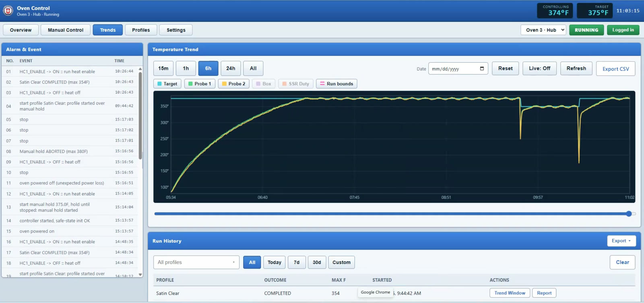Select the 6h trend range

pyautogui.click(x=208, y=68)
